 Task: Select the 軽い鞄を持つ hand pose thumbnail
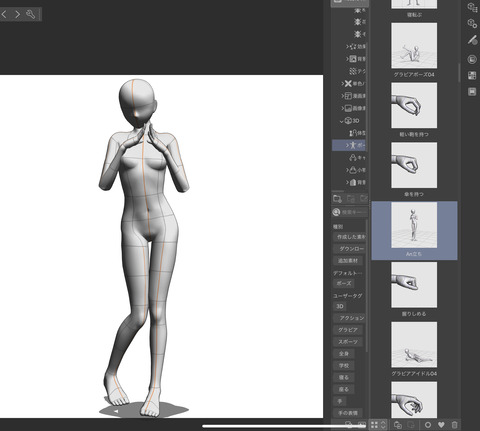(414, 105)
